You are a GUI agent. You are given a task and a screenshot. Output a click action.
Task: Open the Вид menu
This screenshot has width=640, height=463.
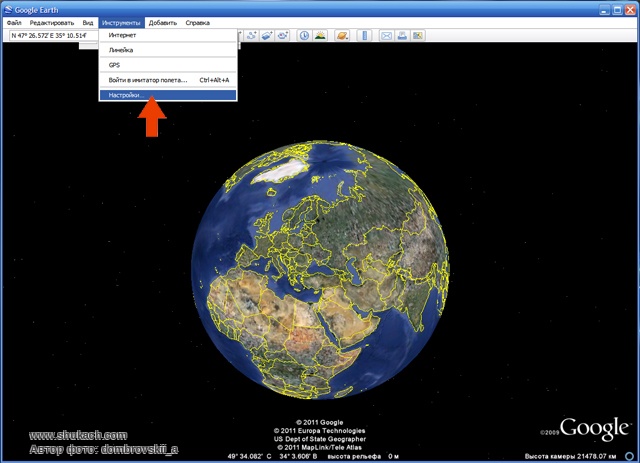point(88,23)
